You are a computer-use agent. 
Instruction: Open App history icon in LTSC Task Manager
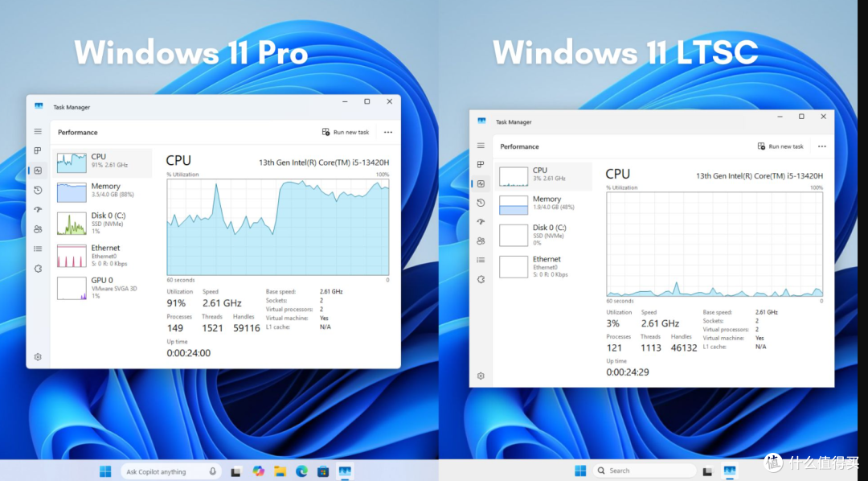click(x=481, y=203)
